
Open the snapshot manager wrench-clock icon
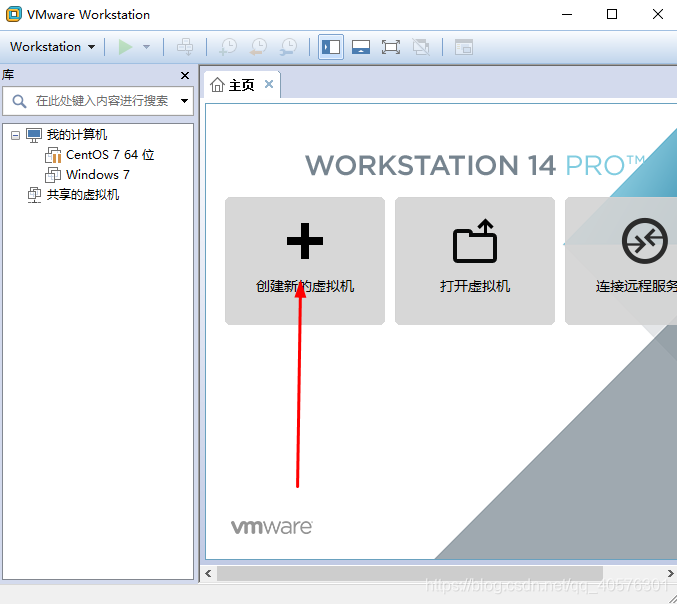(x=288, y=47)
